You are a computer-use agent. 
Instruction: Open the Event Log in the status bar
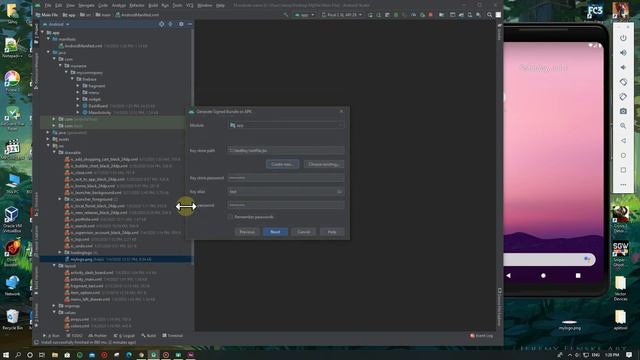pos(482,336)
